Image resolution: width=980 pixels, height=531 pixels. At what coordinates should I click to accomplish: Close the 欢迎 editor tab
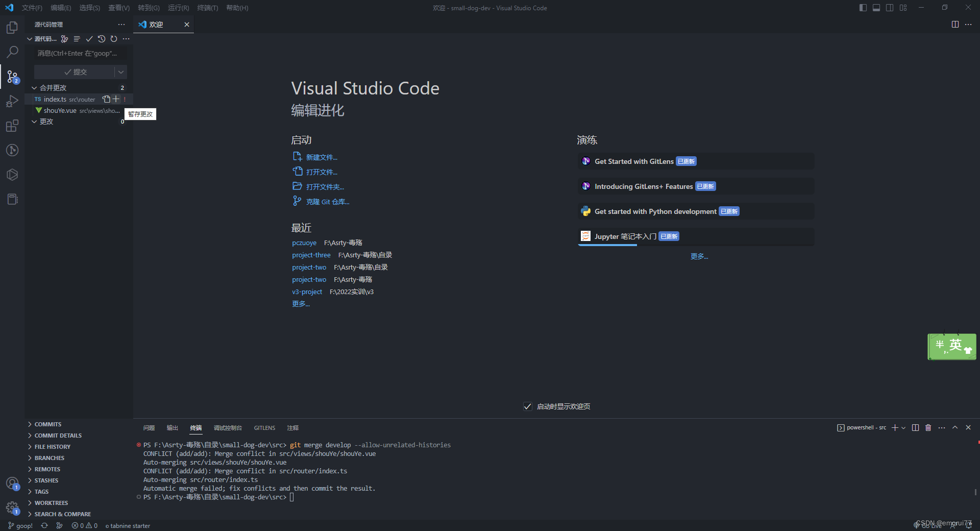[187, 25]
